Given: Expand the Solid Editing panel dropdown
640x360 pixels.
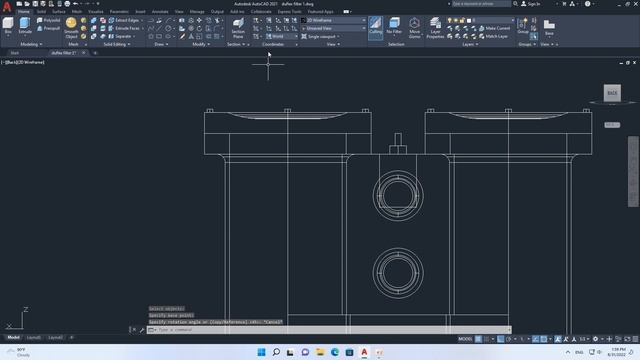Looking at the screenshot, I should point(117,44).
